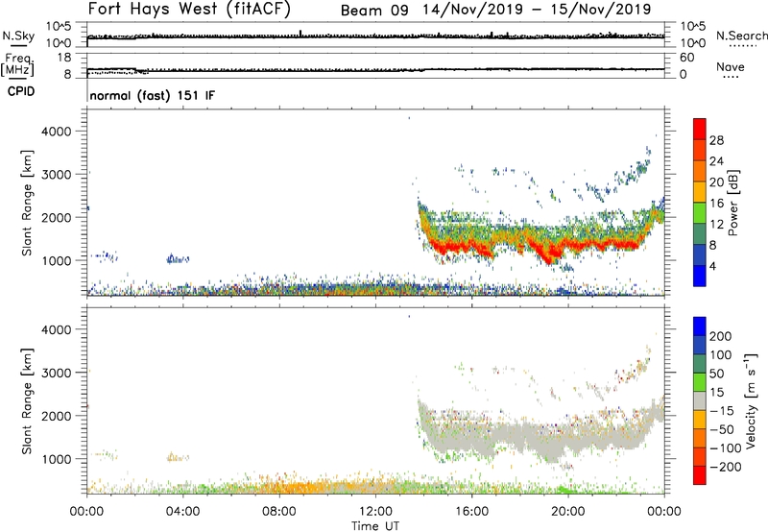Click the Nave legend label

[x=731, y=66]
